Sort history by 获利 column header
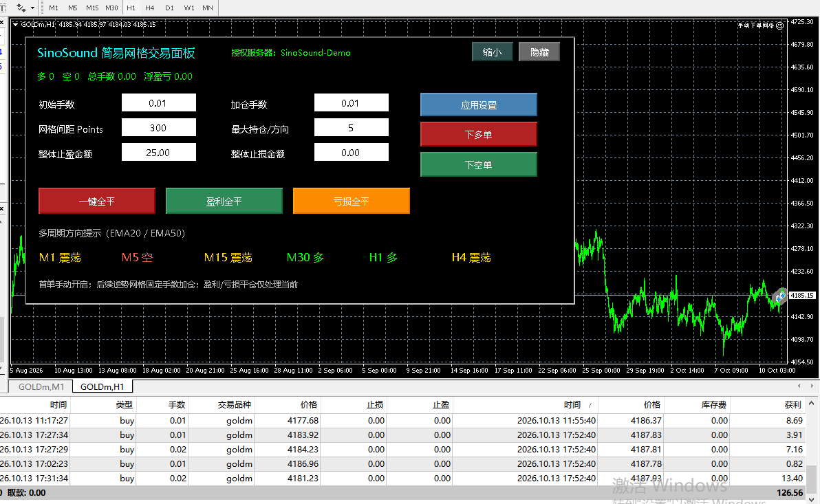Image resolution: width=820 pixels, height=504 pixels. (x=767, y=405)
